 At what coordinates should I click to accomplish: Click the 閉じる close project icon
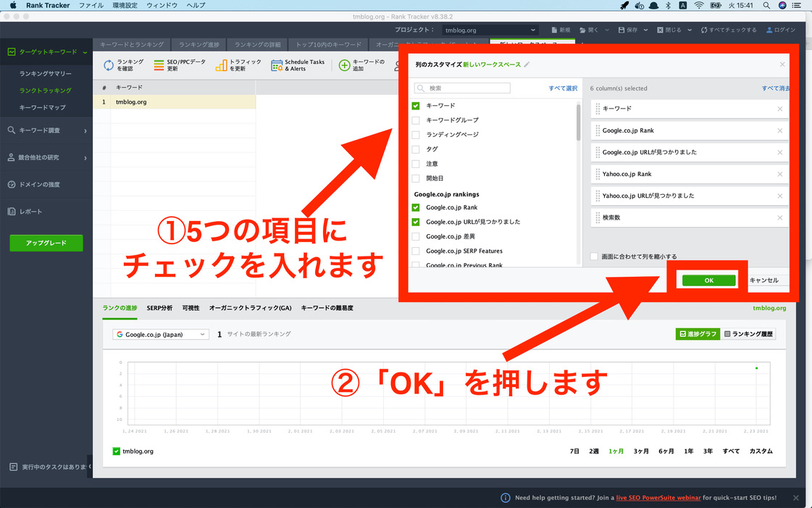click(660, 30)
